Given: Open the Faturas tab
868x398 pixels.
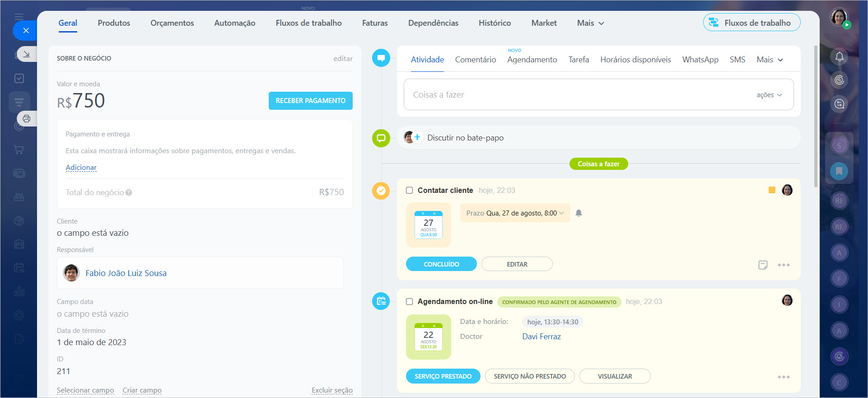Looking at the screenshot, I should [375, 23].
